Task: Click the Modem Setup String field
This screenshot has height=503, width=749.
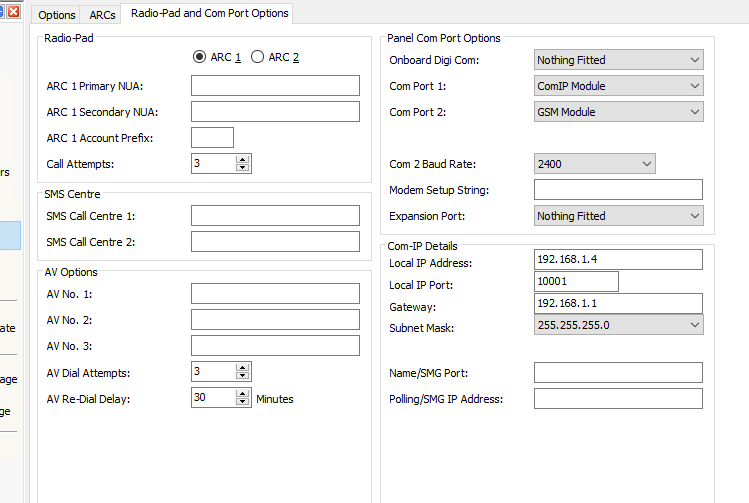Action: 618,190
